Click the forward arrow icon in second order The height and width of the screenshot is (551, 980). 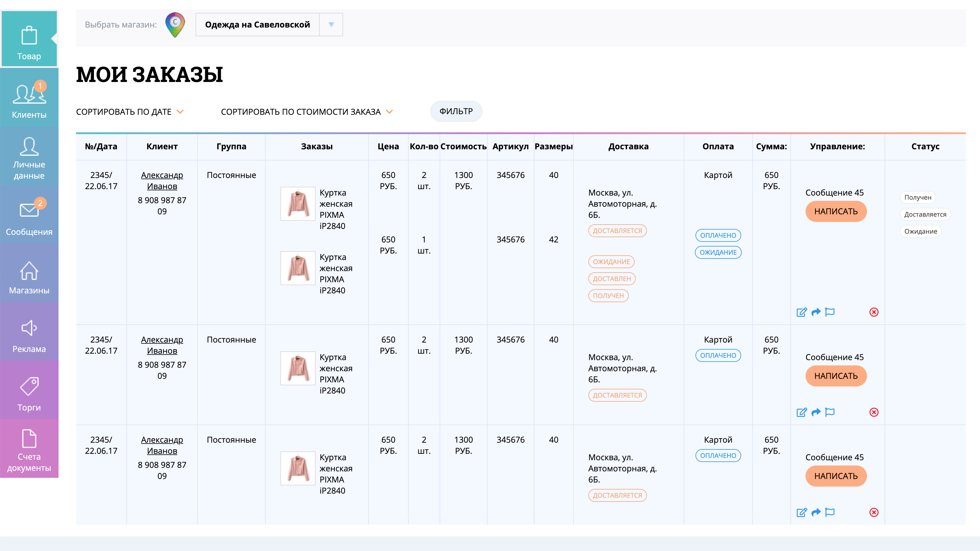(816, 412)
